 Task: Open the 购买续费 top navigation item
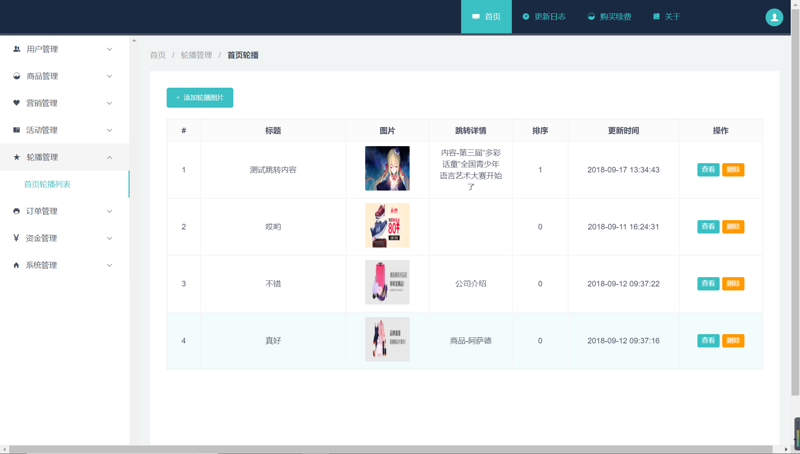click(x=609, y=17)
